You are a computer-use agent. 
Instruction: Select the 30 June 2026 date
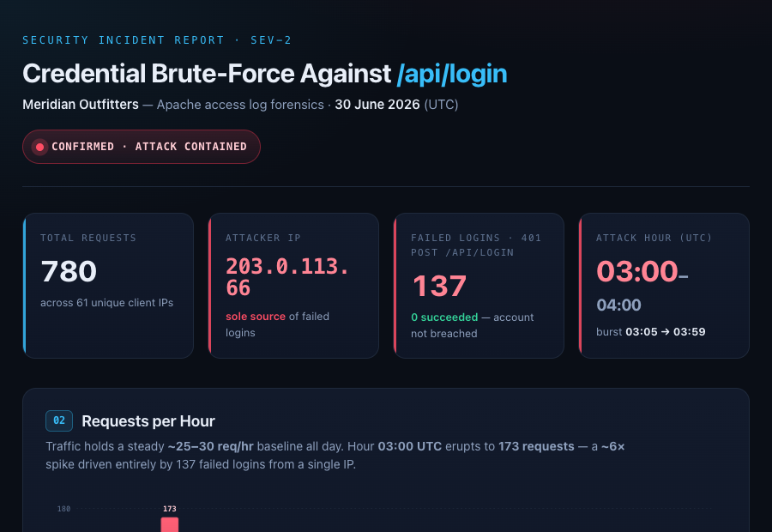[x=377, y=105]
